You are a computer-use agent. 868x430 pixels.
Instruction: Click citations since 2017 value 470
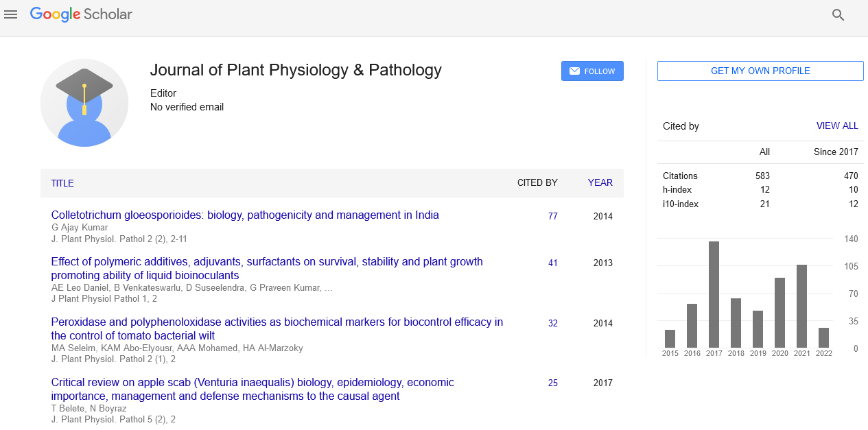851,176
